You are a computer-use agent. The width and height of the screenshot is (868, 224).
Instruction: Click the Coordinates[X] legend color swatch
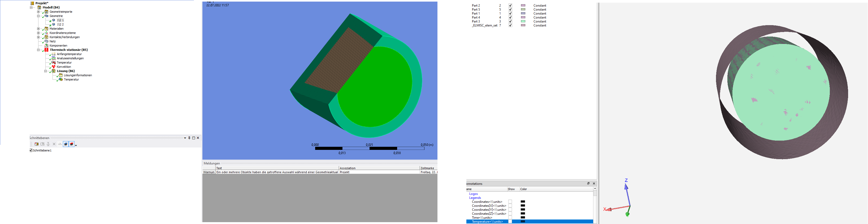[523, 205]
